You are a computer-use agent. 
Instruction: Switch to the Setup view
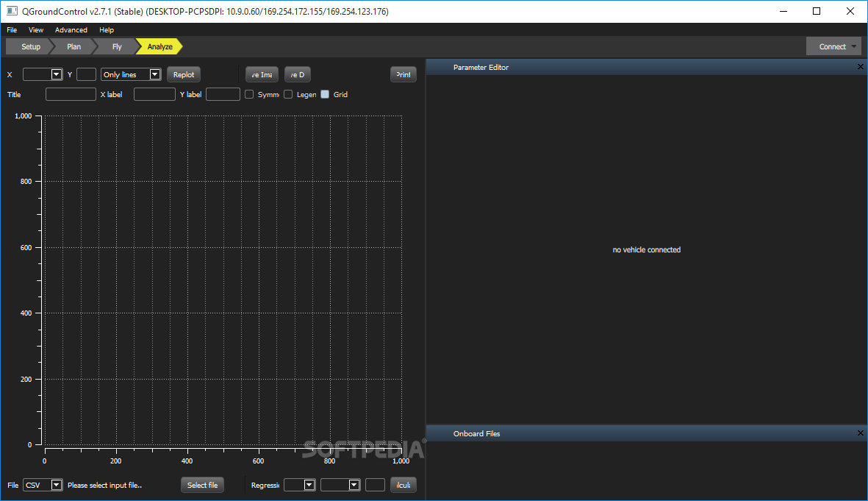(x=30, y=46)
